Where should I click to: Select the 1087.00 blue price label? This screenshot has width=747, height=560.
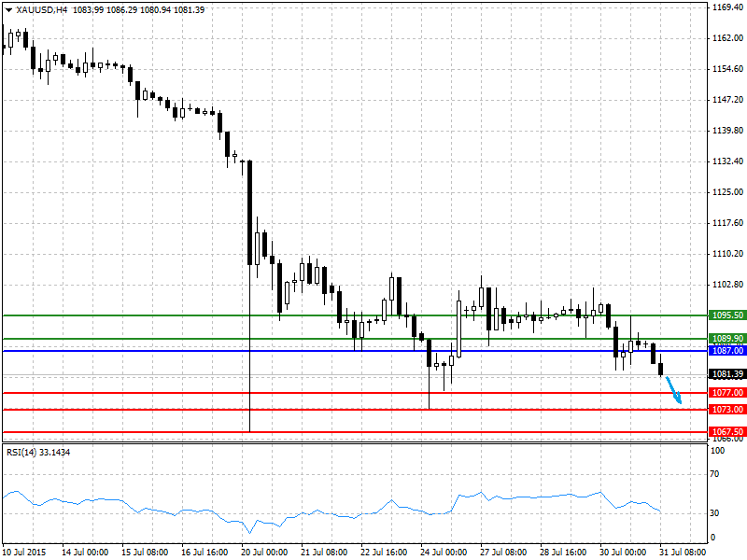click(727, 351)
